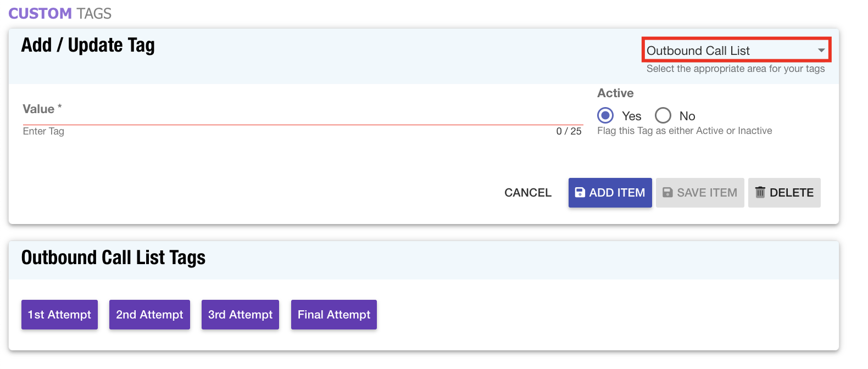868x369 pixels.
Task: Click the Add / Update Tag panel title
Action: [88, 45]
